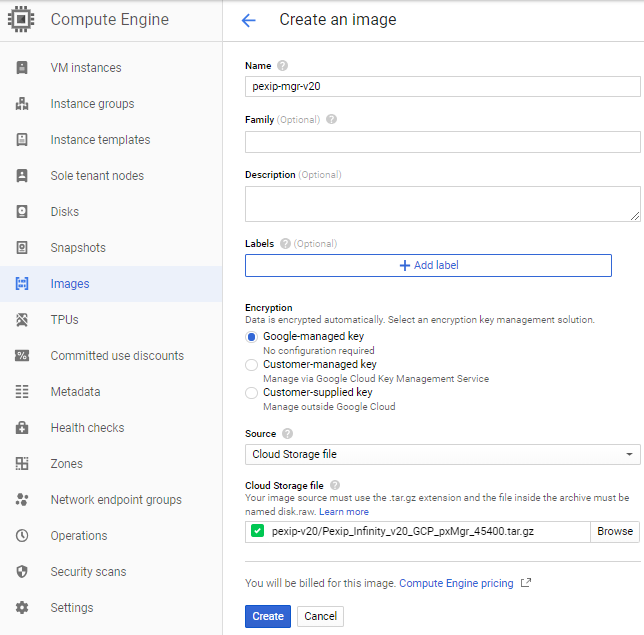Select the Google-managed key option
Viewport: 644px width, 635px height.
(x=252, y=337)
